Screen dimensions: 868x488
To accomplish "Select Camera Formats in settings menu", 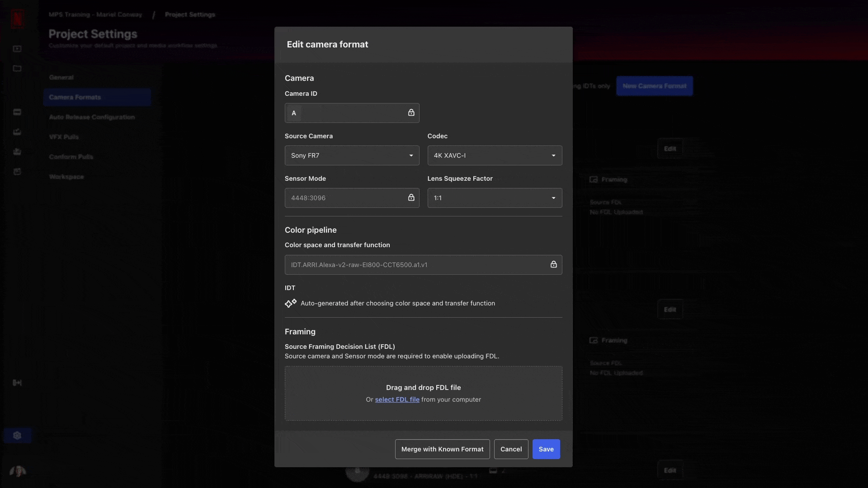I will tap(97, 97).
